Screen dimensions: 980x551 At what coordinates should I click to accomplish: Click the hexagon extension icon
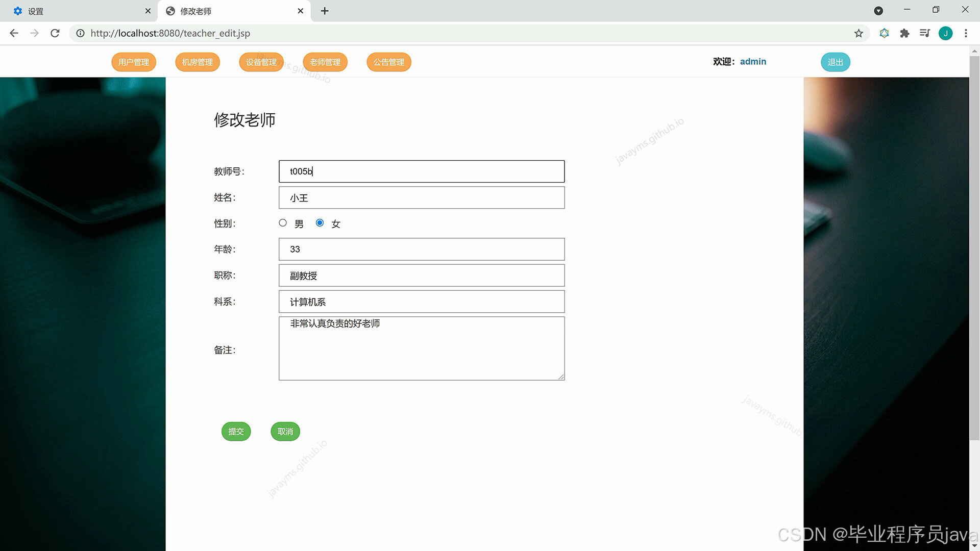[x=884, y=33]
